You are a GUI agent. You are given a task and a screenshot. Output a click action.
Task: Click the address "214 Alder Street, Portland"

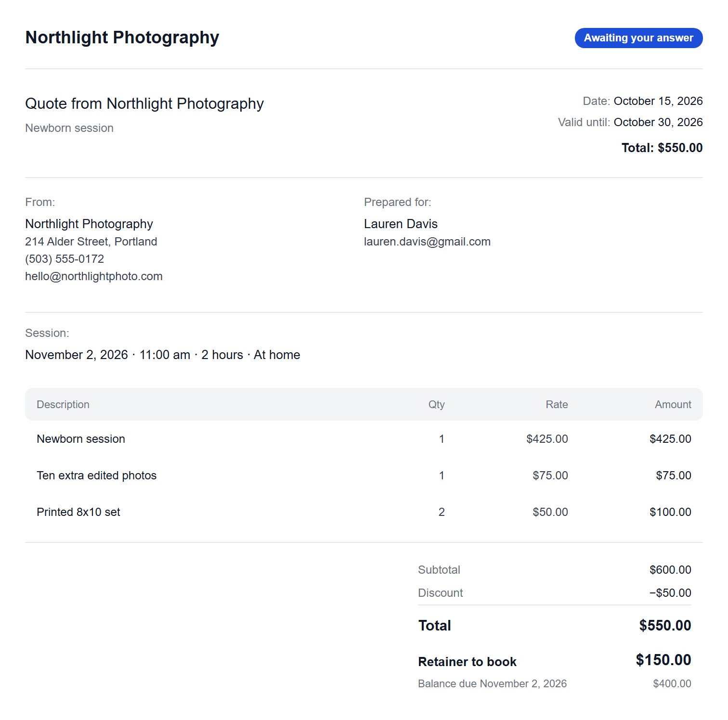(x=91, y=242)
